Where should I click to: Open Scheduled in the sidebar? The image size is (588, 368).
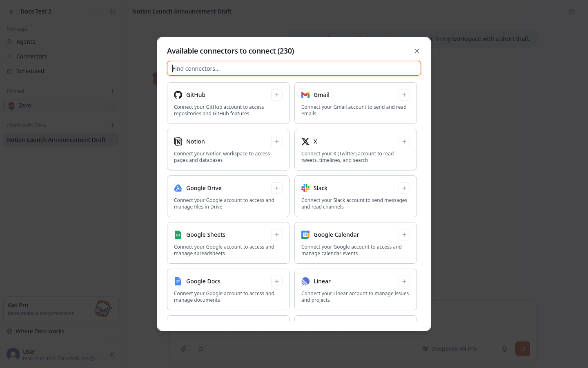(x=61, y=71)
